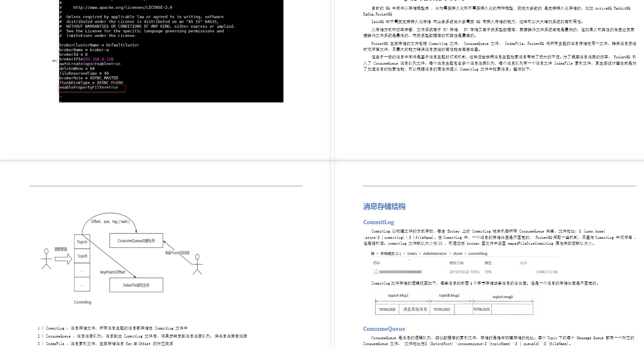Toggle the sort arrow above 名称 column
644x348 pixels.
click(410, 259)
